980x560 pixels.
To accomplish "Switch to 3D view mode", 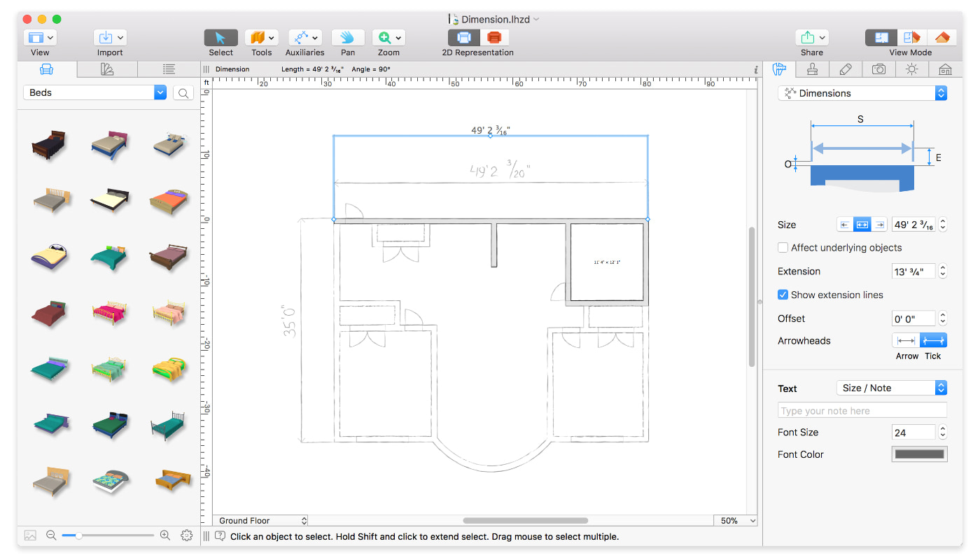I will (943, 37).
